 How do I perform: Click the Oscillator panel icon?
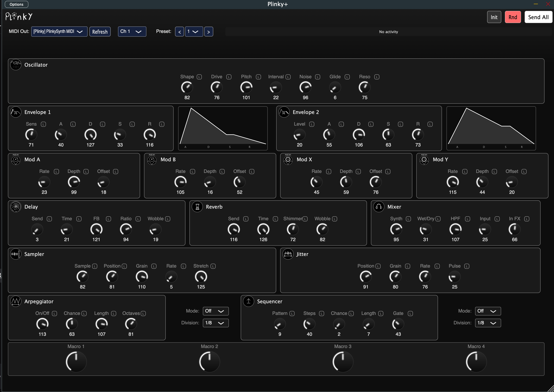(x=15, y=65)
